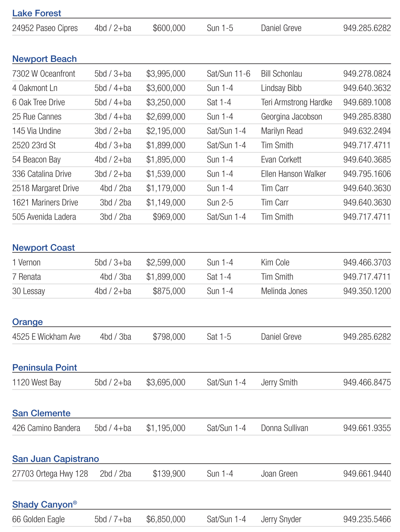This screenshot has width=400, height=532.
Task: Click the 1120 West Bay address
Action: click(x=37, y=382)
